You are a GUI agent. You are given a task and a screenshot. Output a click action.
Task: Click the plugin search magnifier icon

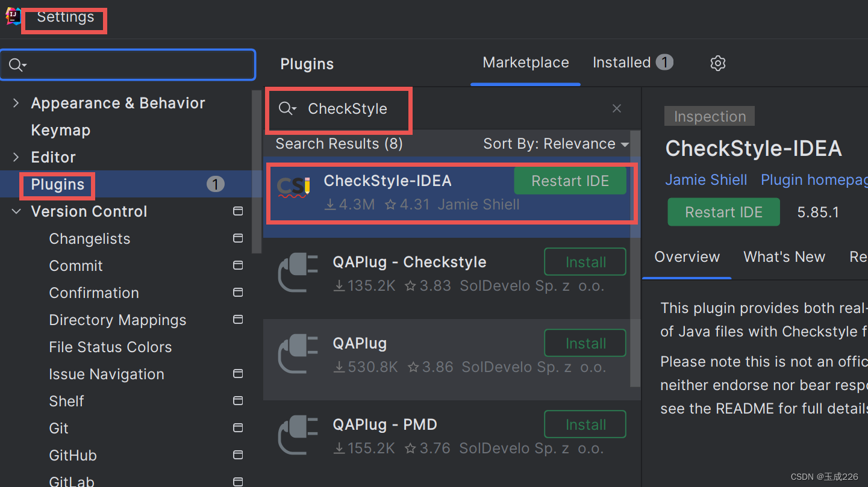[x=287, y=109]
